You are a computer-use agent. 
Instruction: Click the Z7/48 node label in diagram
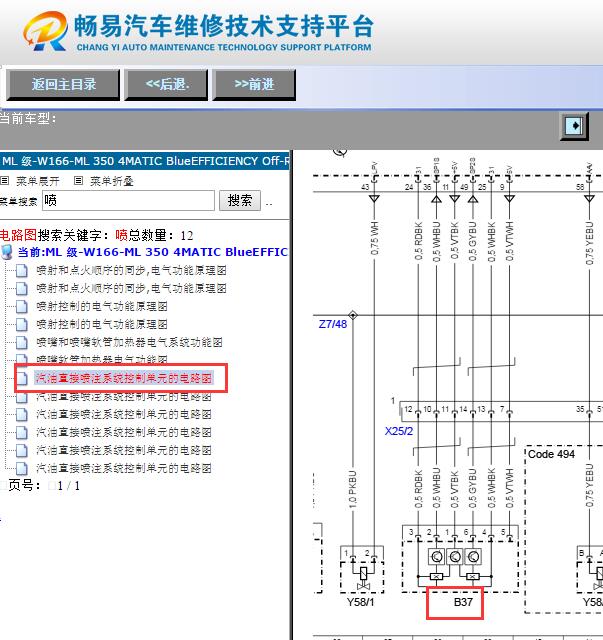pyautogui.click(x=332, y=324)
